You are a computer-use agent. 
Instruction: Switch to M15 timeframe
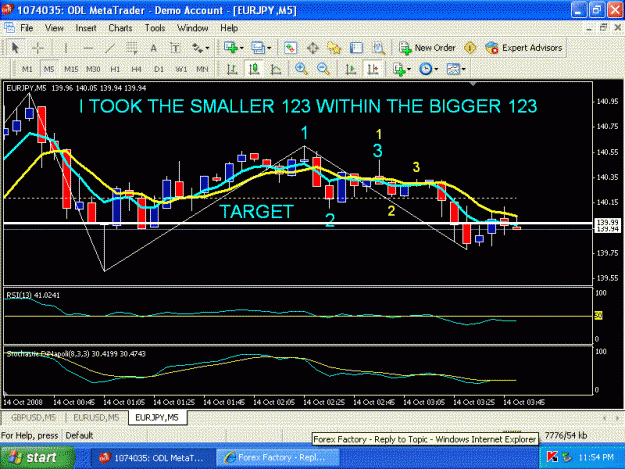71,69
